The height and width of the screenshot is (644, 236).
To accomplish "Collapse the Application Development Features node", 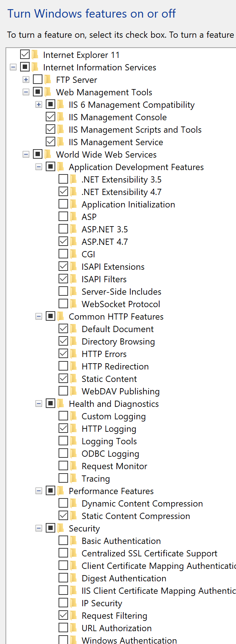I will 39,167.
